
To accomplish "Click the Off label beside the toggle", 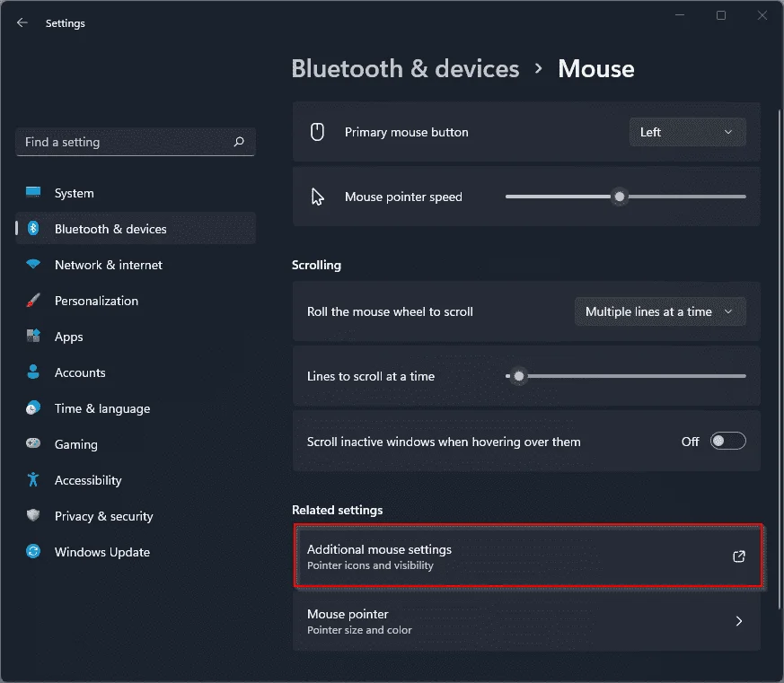I will tap(690, 442).
